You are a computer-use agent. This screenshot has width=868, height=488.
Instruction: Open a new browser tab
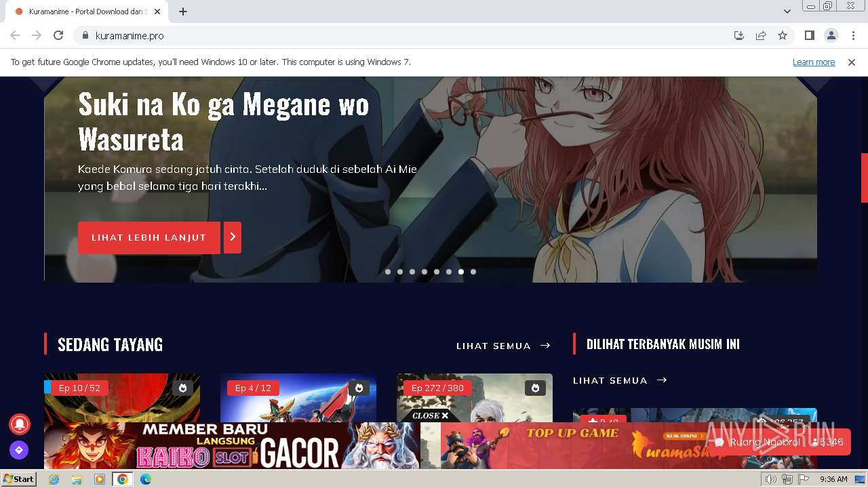(183, 12)
